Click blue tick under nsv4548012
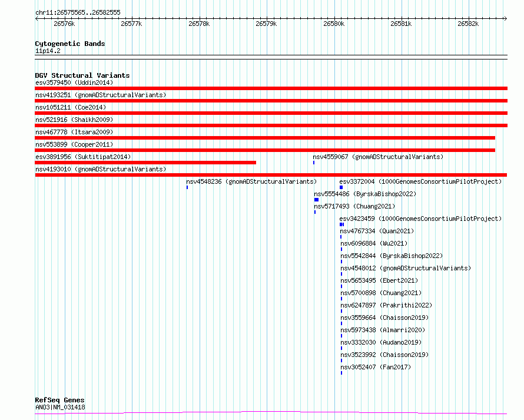The image size is (524, 420). [x=341, y=274]
